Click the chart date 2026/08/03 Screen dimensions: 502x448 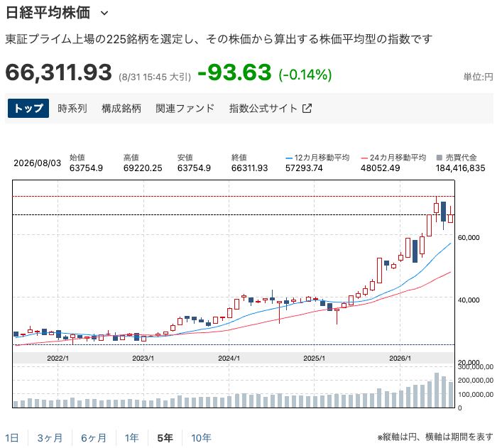[37, 163]
